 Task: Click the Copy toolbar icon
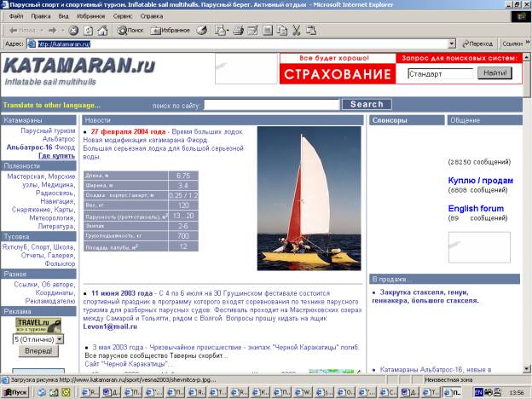[282, 31]
